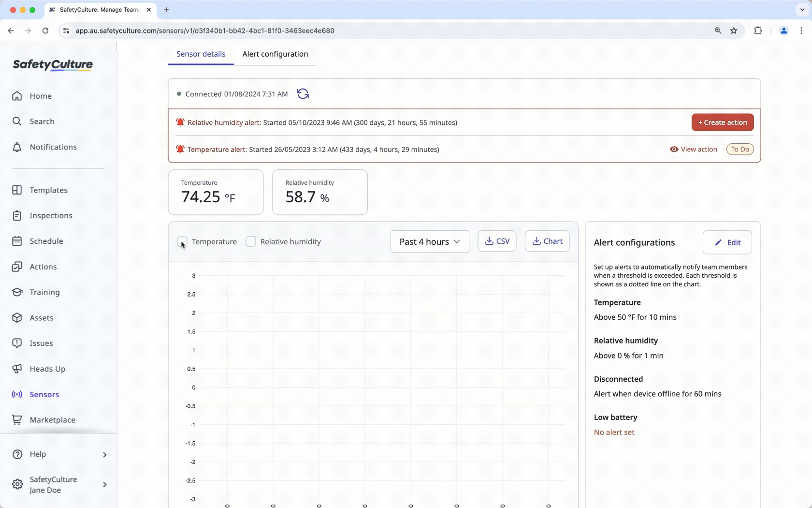Click the Temperature 74.25 °F card

click(x=216, y=192)
